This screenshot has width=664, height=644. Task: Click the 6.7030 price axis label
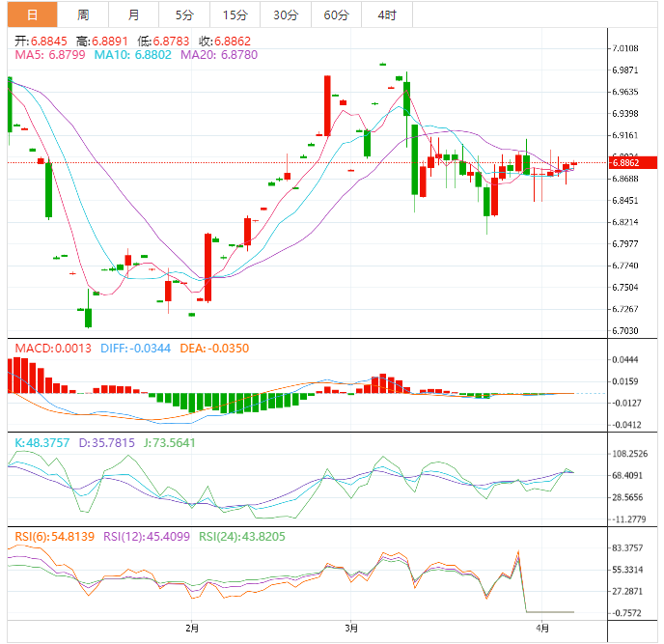pyautogui.click(x=625, y=330)
